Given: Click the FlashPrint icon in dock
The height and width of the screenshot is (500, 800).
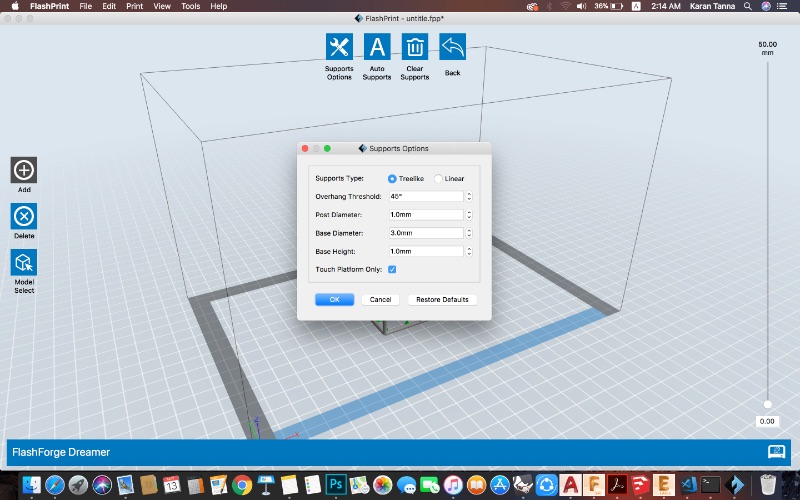Looking at the screenshot, I should (x=735, y=485).
